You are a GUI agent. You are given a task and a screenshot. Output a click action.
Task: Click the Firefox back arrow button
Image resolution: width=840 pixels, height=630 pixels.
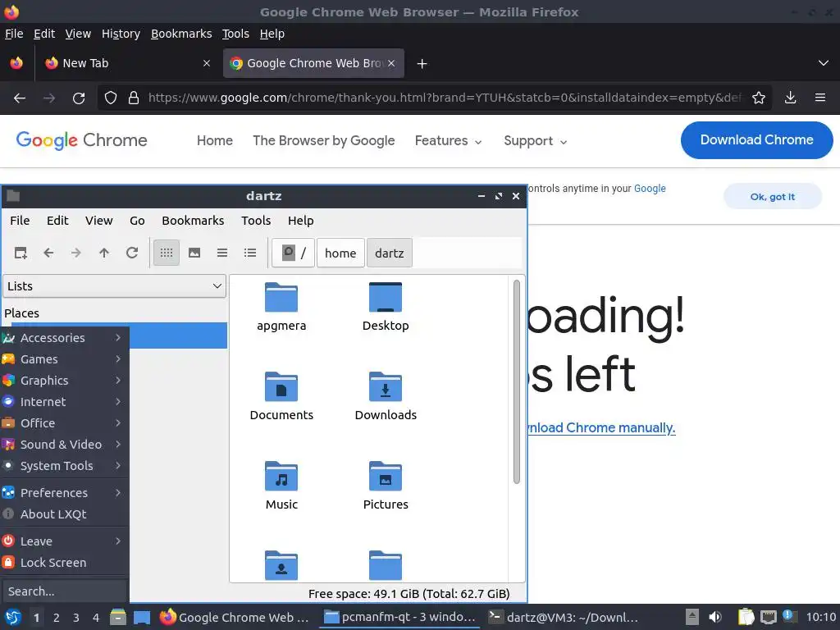20,98
